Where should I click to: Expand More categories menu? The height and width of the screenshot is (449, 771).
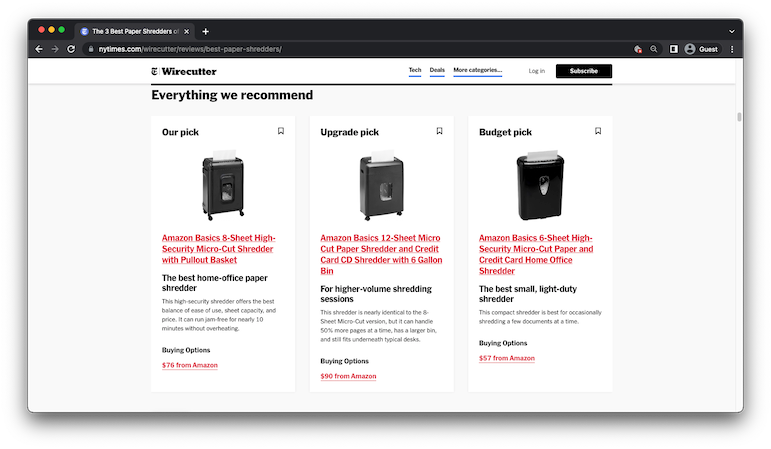[477, 70]
